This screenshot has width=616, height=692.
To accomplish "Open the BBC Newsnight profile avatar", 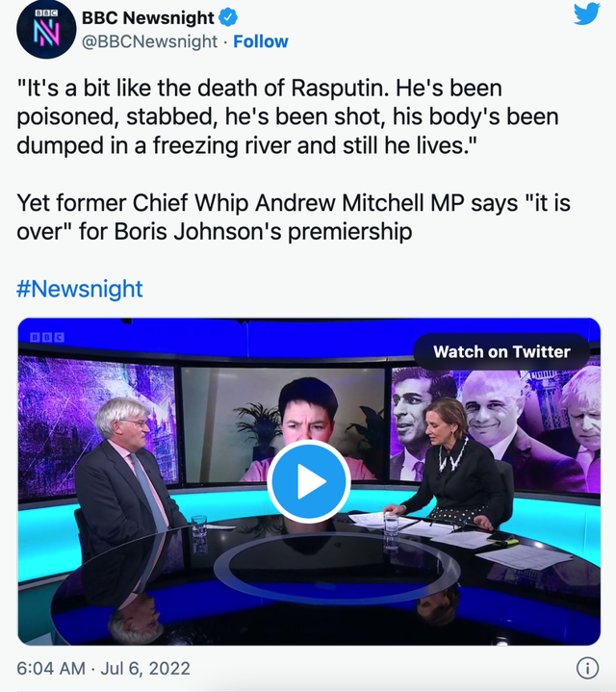I will [46, 29].
